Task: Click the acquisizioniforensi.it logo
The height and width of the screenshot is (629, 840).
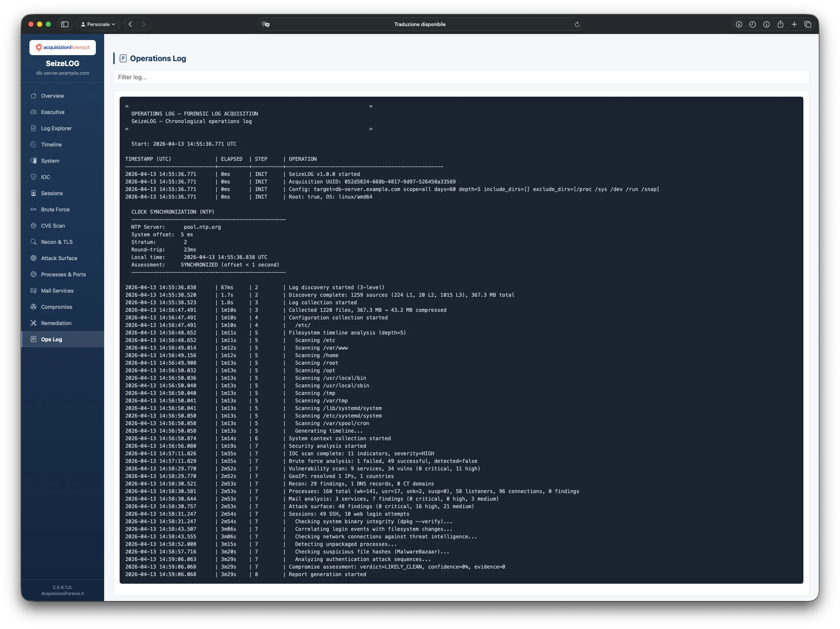Action: [62, 47]
